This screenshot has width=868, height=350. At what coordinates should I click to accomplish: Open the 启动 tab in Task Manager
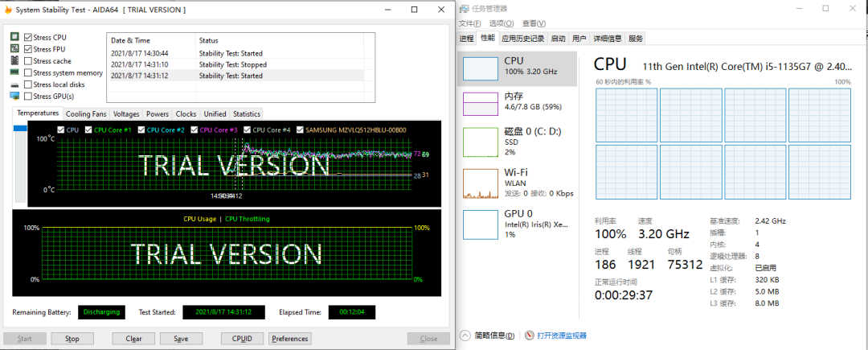point(559,39)
